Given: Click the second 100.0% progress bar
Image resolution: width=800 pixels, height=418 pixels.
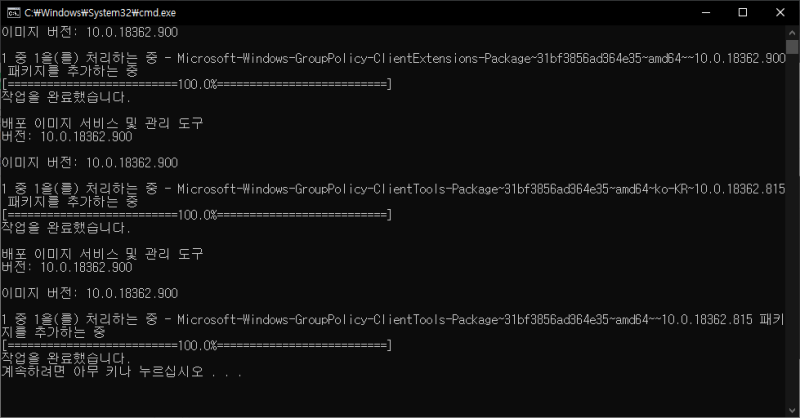Looking at the screenshot, I should [x=197, y=215].
